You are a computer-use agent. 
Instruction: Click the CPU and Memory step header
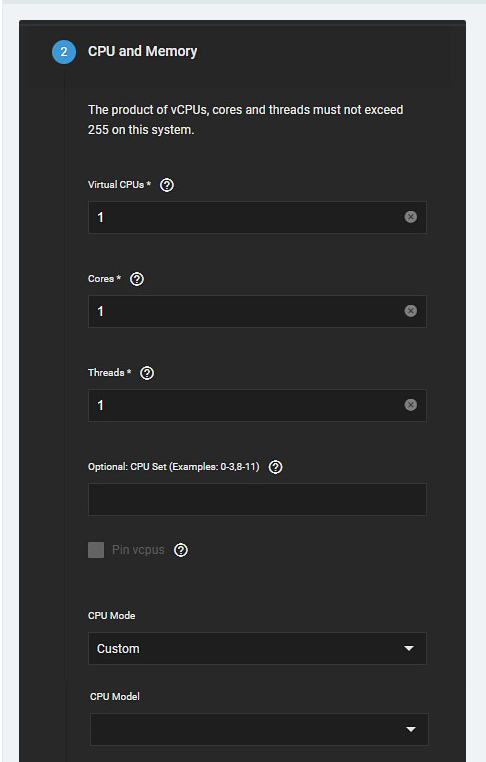[x=142, y=52]
